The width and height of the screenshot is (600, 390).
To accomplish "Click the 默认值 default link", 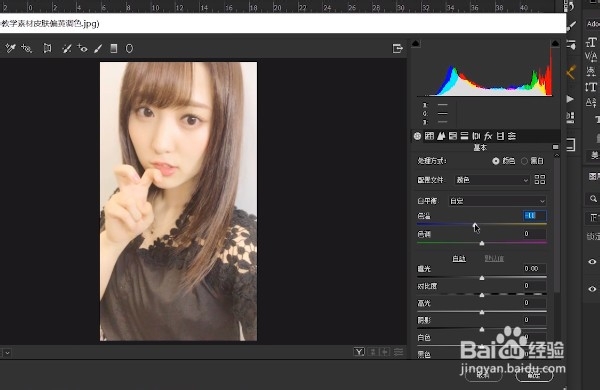I will tap(494, 259).
